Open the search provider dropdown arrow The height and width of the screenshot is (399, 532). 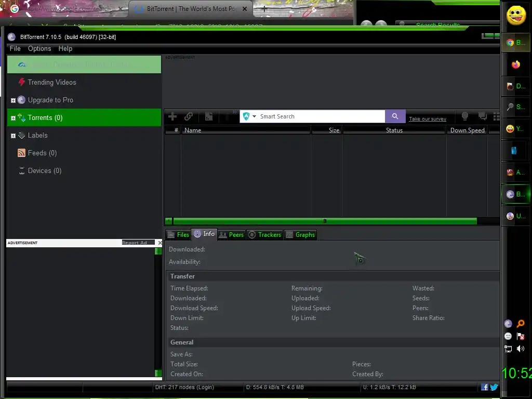[254, 116]
